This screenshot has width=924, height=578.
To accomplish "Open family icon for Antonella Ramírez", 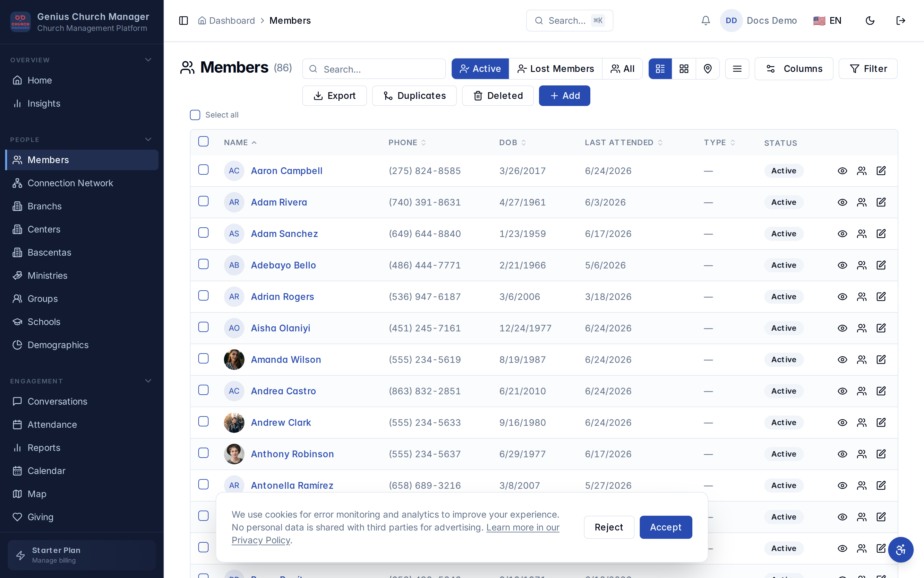I will pos(862,486).
